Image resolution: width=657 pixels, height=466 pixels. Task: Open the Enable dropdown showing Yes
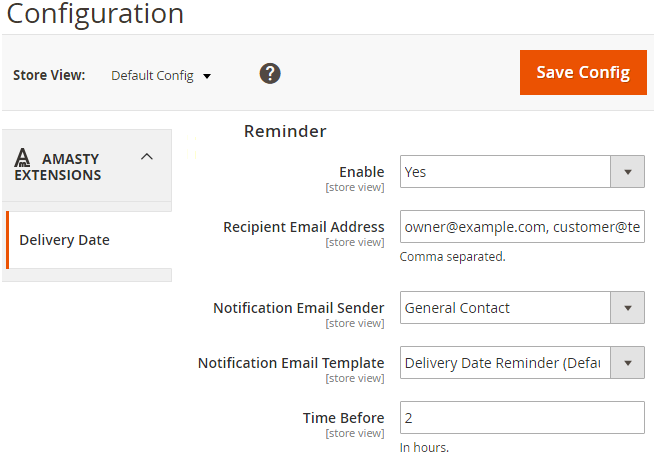522,172
